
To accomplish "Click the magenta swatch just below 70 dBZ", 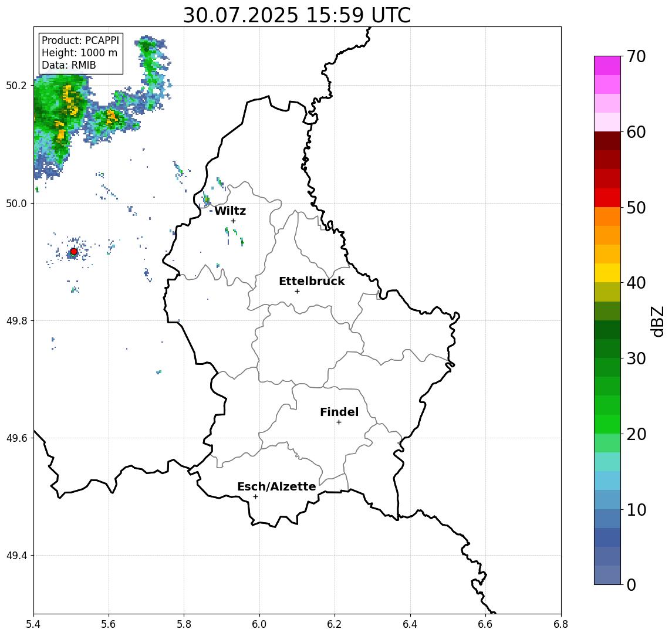I will click(607, 66).
